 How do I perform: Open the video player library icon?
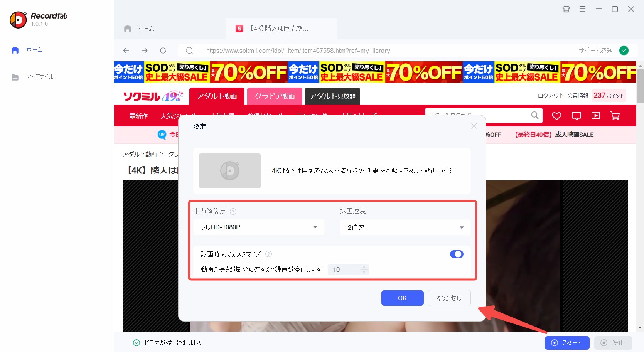pyautogui.click(x=596, y=116)
